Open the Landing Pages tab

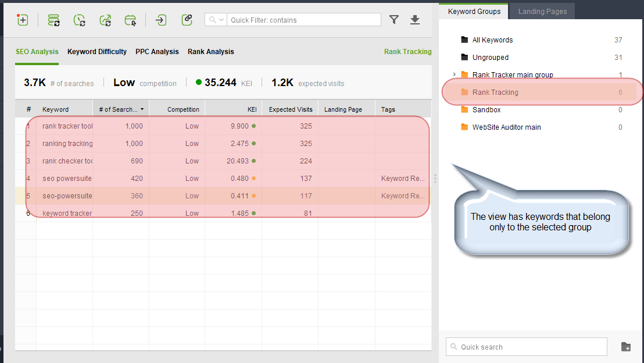click(542, 12)
